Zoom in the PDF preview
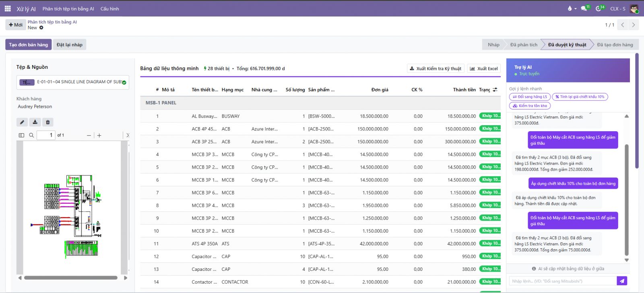Screen dimensions: 644x293 tap(99, 136)
